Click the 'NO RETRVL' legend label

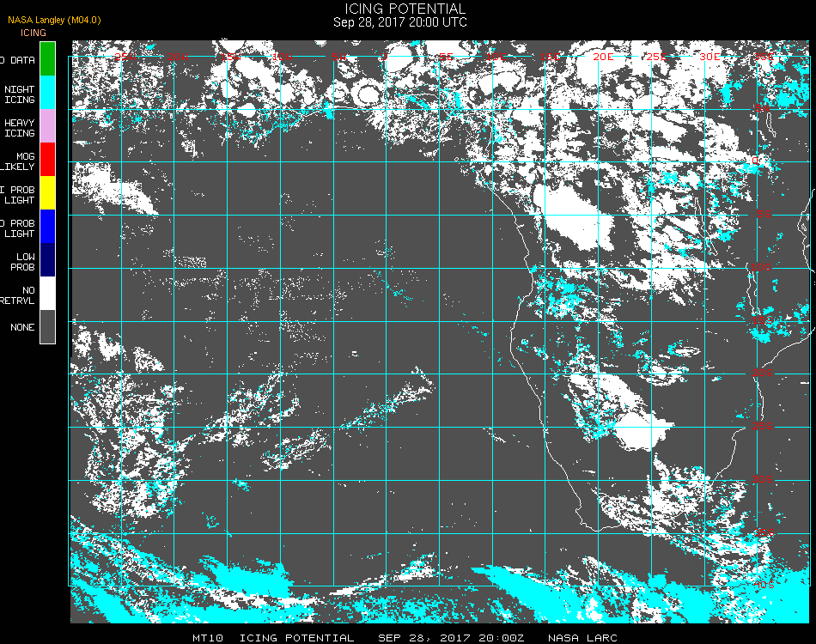click(18, 295)
